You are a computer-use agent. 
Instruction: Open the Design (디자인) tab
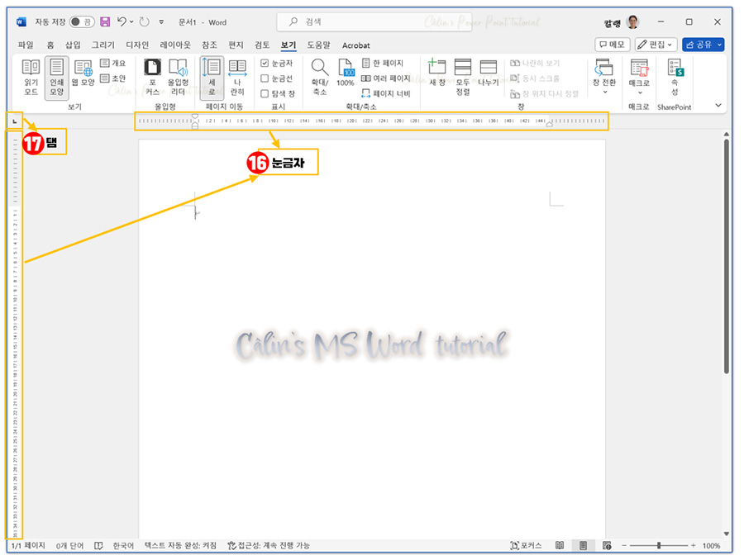pyautogui.click(x=137, y=45)
